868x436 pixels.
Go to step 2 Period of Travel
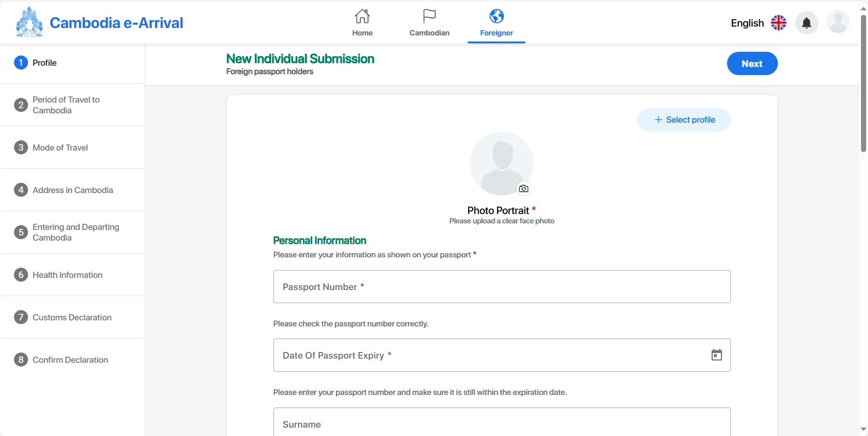(x=66, y=105)
